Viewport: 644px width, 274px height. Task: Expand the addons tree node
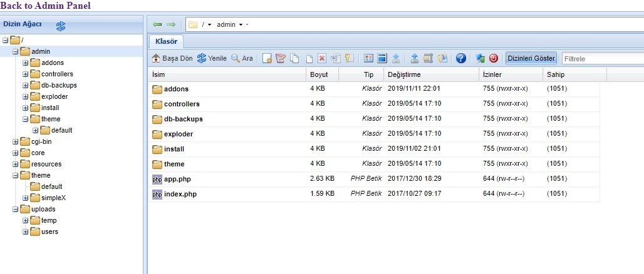click(x=26, y=63)
